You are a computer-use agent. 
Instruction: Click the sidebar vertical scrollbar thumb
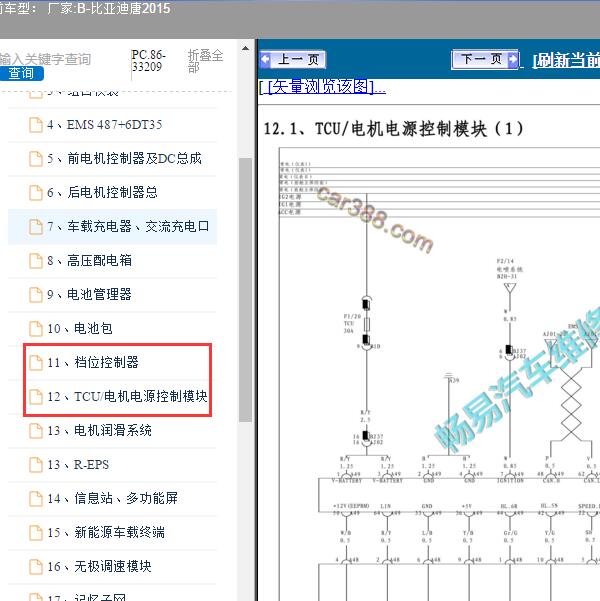coord(245,290)
